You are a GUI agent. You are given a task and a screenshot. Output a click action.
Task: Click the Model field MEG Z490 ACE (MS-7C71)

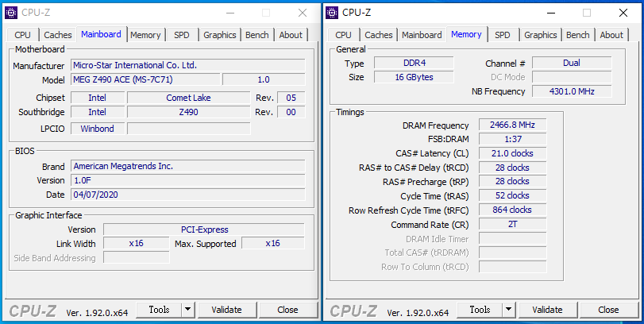point(145,79)
